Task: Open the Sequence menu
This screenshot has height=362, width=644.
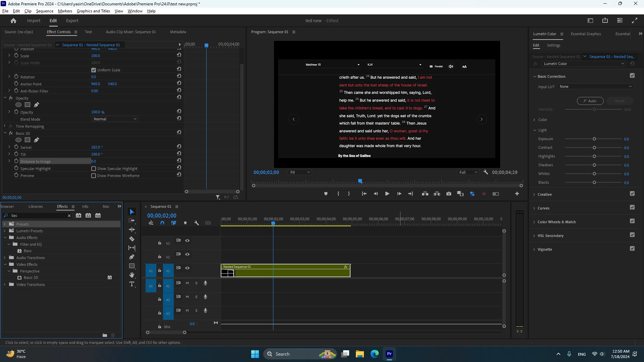Action: (x=45, y=11)
